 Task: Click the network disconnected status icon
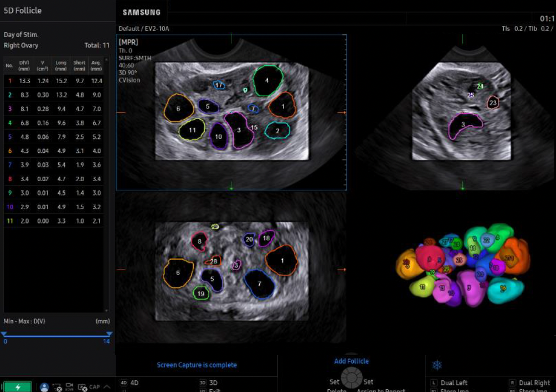(57, 388)
